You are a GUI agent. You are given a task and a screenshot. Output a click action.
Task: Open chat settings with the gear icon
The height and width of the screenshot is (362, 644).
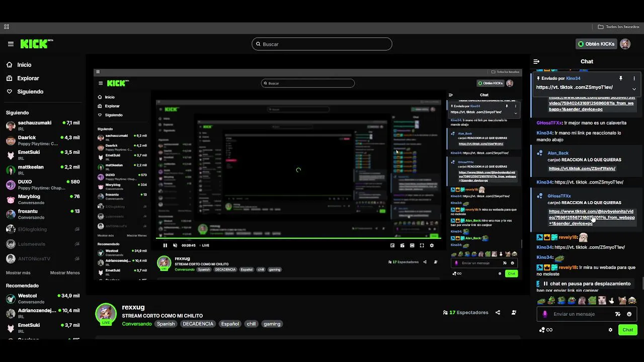click(610, 330)
